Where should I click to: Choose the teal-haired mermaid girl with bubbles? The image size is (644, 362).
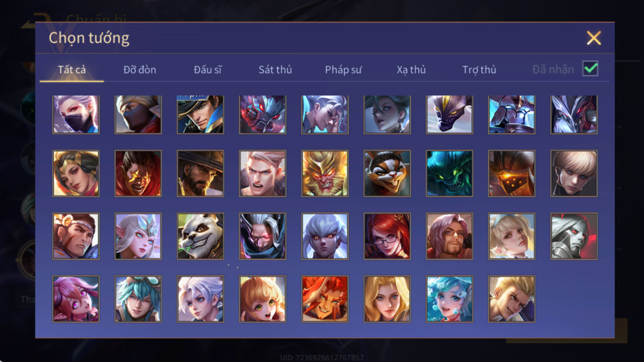coord(449,299)
